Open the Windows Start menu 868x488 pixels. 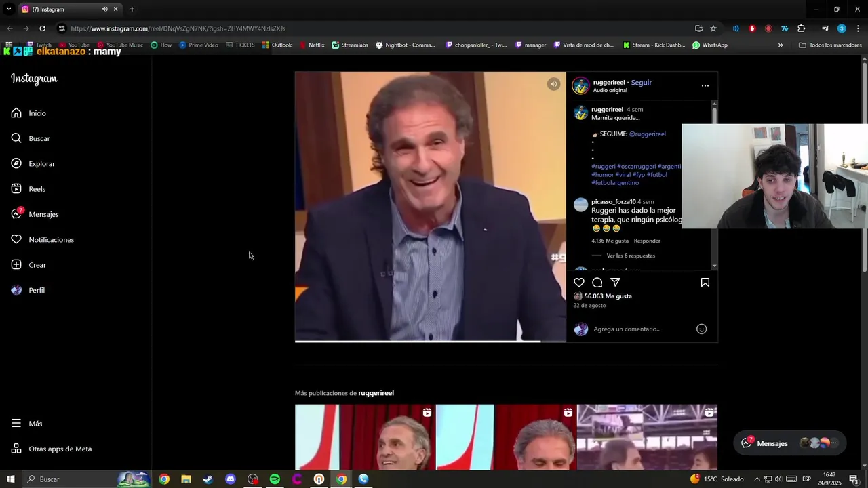10,479
